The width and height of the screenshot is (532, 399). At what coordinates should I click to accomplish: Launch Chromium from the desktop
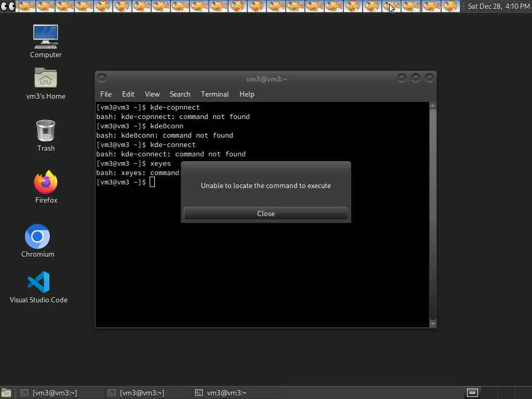point(37,241)
